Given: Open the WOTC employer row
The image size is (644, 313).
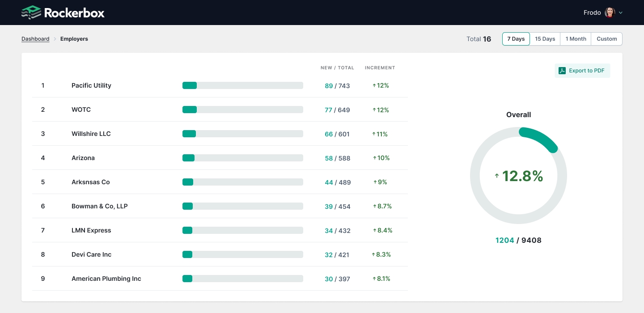Looking at the screenshot, I should 81,110.
